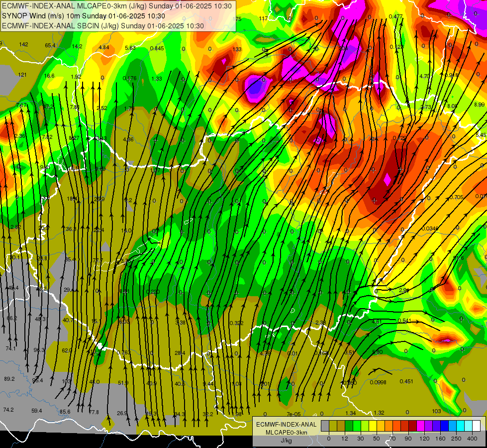
Task: Click the legend tick value 90
Action: tap(408, 439)
